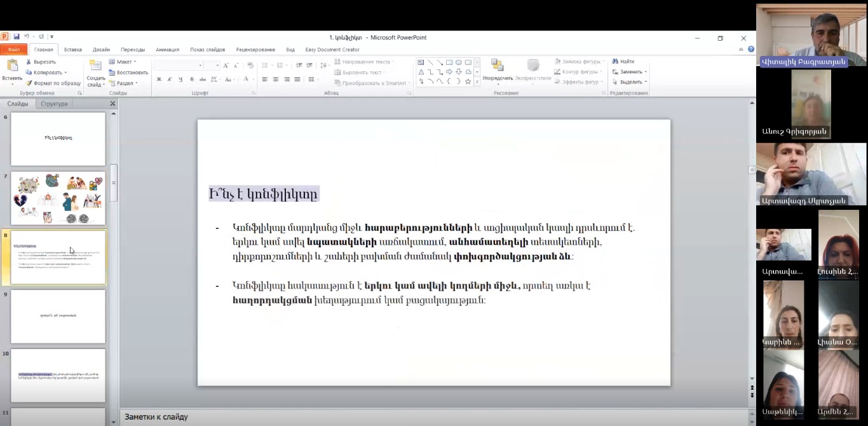Viewport: 868px width, 426px height.
Task: Expand the shapes gallery More arrow
Action: [x=477, y=82]
